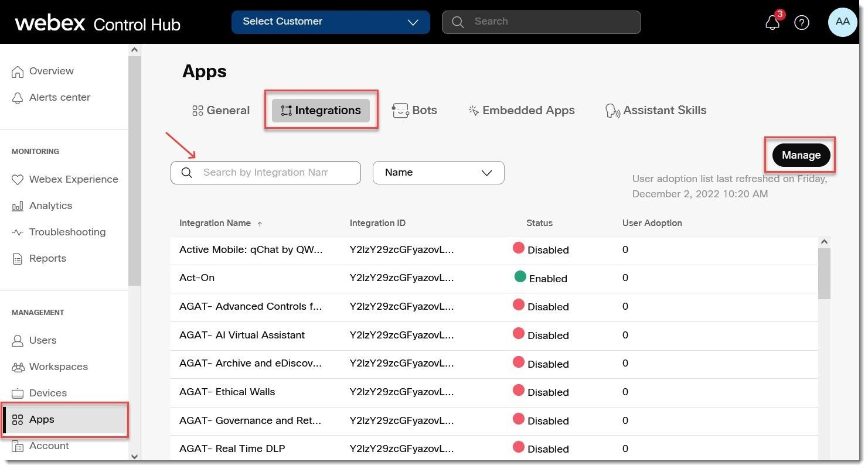Sort by the Integration Name column header
Screen dimensions: 868x469
(x=215, y=223)
